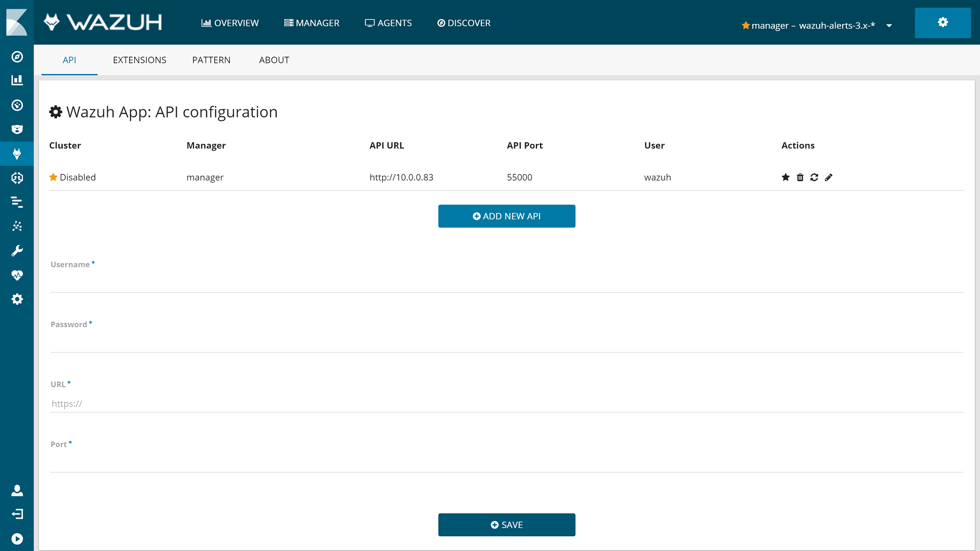Open the Logs horizontal-bars icon in sidebar
Viewport: 980px width, 551px height.
(x=17, y=202)
